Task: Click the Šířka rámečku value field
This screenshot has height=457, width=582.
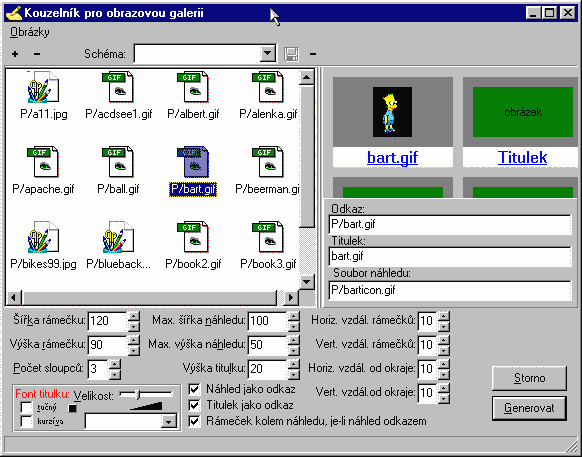Action: (108, 321)
